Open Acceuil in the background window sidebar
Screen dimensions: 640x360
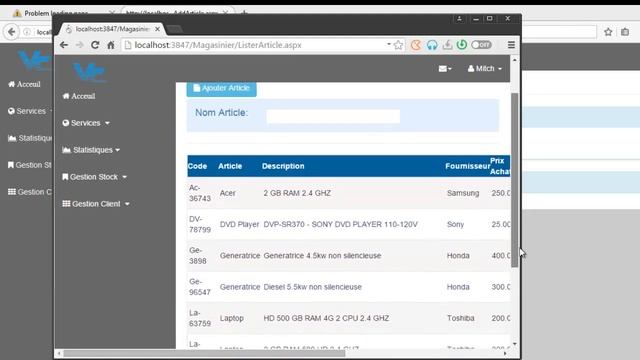point(24,84)
